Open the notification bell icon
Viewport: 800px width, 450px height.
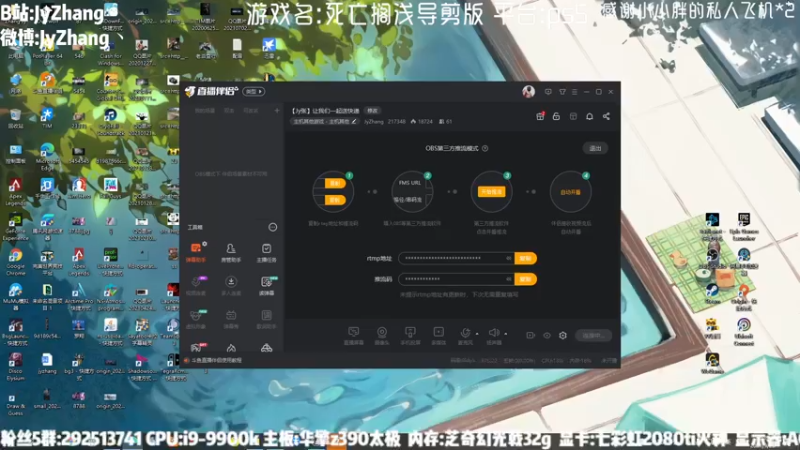point(589,116)
